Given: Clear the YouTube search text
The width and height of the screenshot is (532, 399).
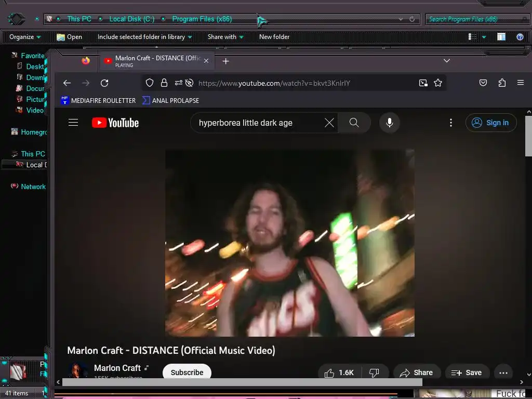Looking at the screenshot, I should (x=329, y=123).
